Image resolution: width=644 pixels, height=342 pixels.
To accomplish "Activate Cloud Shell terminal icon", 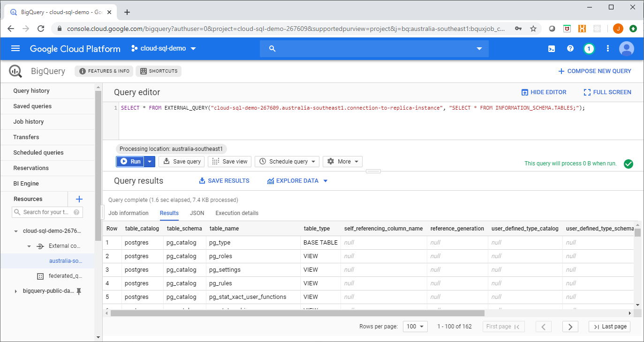I will click(x=552, y=48).
